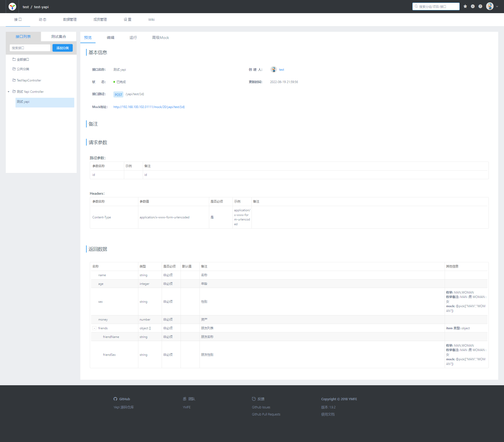This screenshot has width=504, height=442.
Task: Open help via the question mark icon
Action: coord(480,6)
